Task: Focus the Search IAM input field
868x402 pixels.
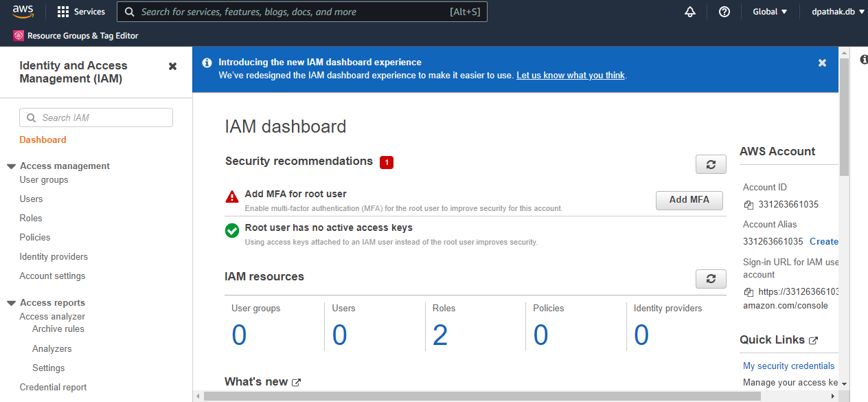Action: tap(96, 118)
